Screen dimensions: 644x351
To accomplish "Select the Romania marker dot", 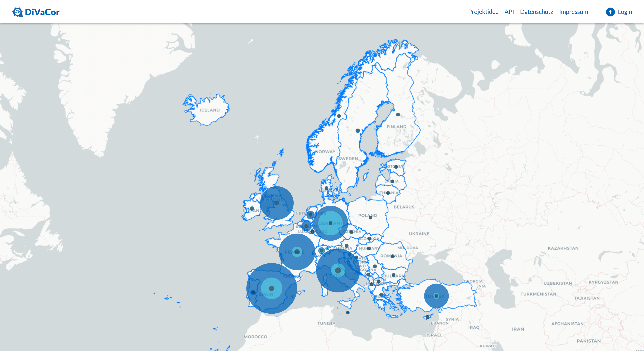I will [x=392, y=256].
